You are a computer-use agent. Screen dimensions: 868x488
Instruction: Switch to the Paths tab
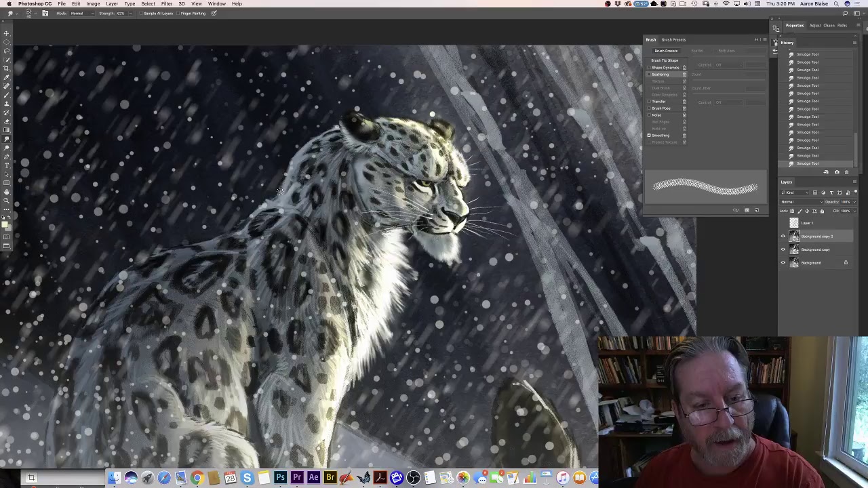[x=842, y=26]
